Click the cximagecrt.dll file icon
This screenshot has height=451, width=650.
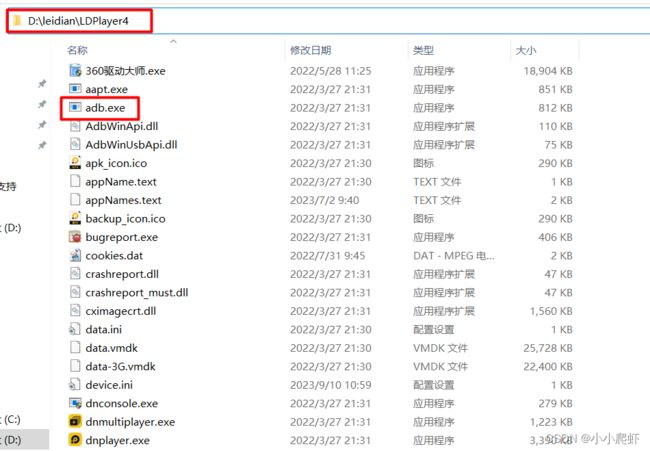[x=75, y=310]
